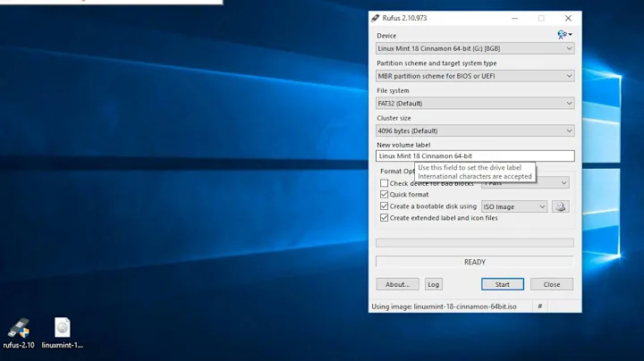Image resolution: width=644 pixels, height=361 pixels.
Task: Enable Check device for bad blocks
Action: point(384,183)
